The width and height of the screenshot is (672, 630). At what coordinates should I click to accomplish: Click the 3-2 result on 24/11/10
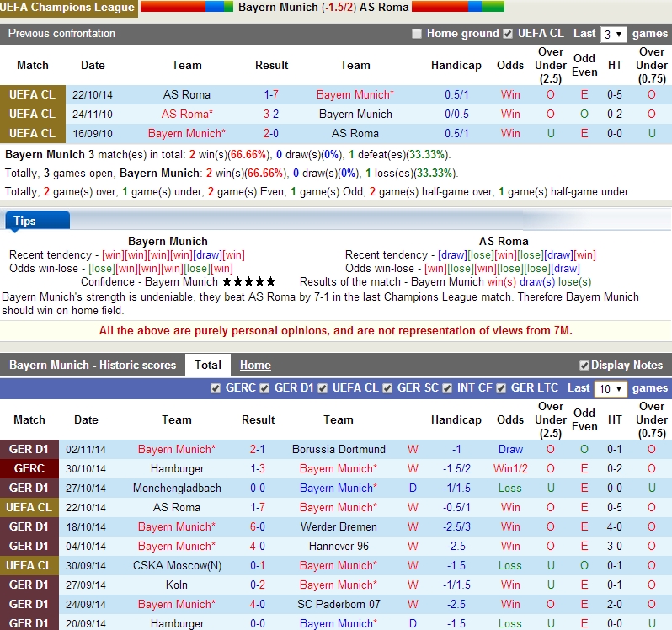(271, 114)
